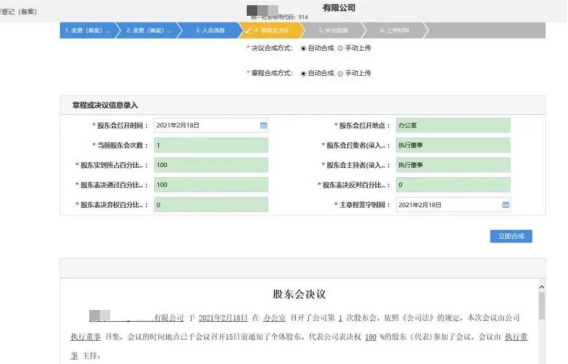This screenshot has height=364, width=568.
Task: Select 手动上传 for 章程合成方式
Action: [340, 74]
